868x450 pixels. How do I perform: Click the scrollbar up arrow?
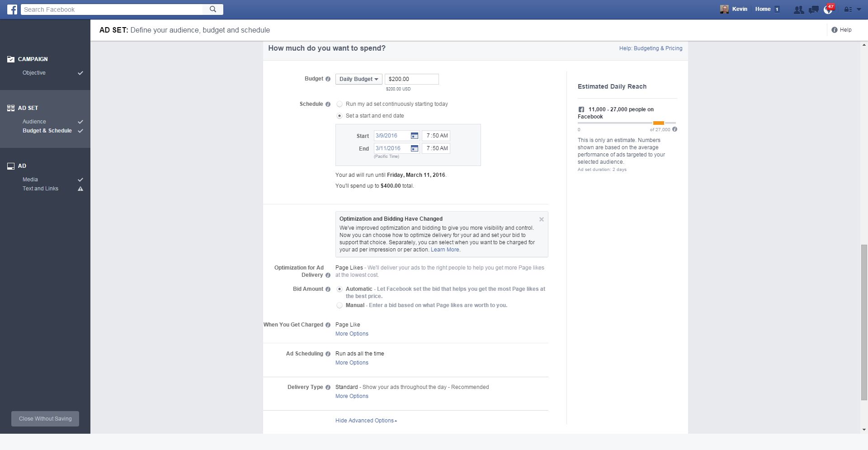coord(864,45)
